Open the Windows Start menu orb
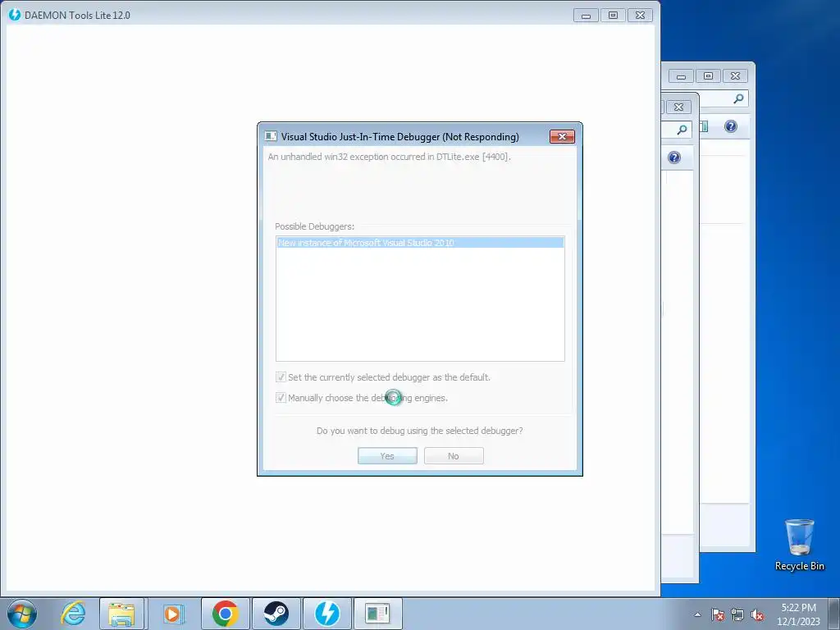 [22, 614]
